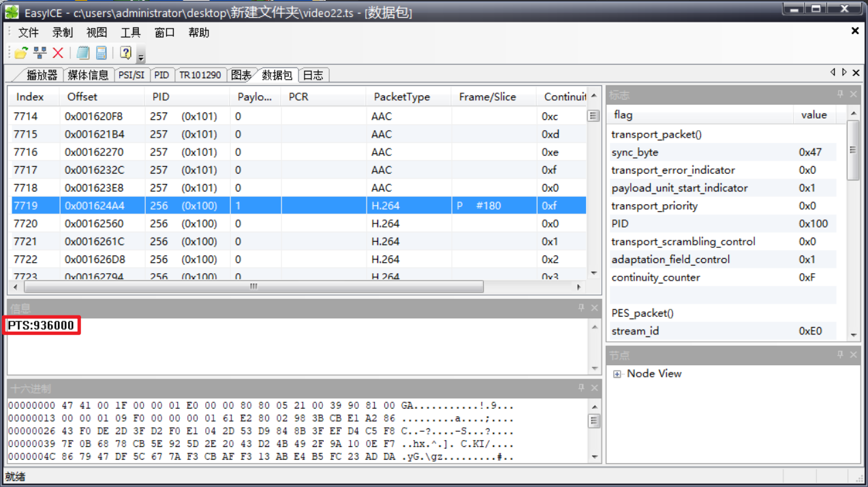
Task: Click the packet list scroll down arrow
Action: point(593,273)
